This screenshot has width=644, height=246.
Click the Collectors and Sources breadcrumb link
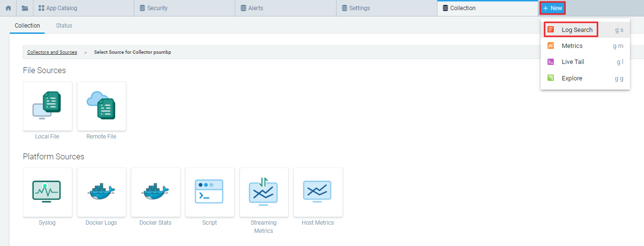(52, 52)
